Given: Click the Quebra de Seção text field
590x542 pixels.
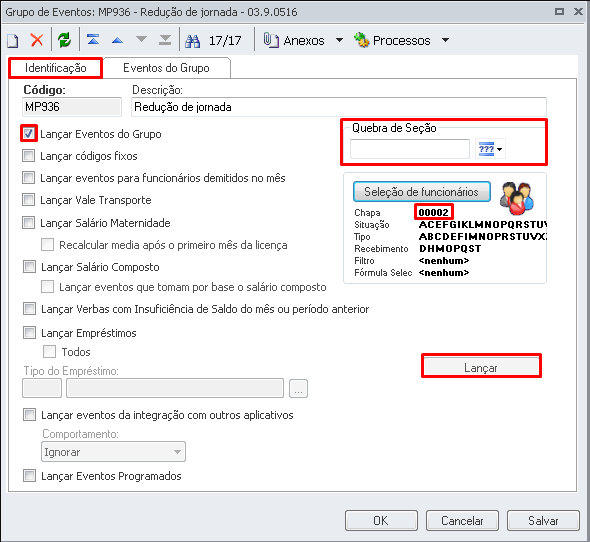Looking at the screenshot, I should 410,149.
